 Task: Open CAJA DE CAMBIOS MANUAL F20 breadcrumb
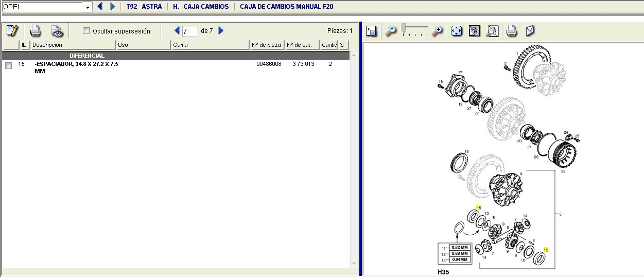pyautogui.click(x=286, y=7)
